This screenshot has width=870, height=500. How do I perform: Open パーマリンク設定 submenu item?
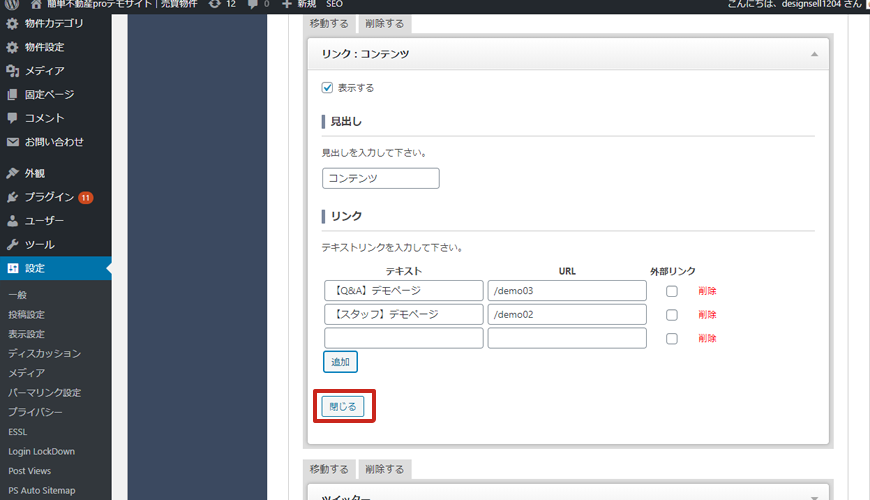pos(44,393)
